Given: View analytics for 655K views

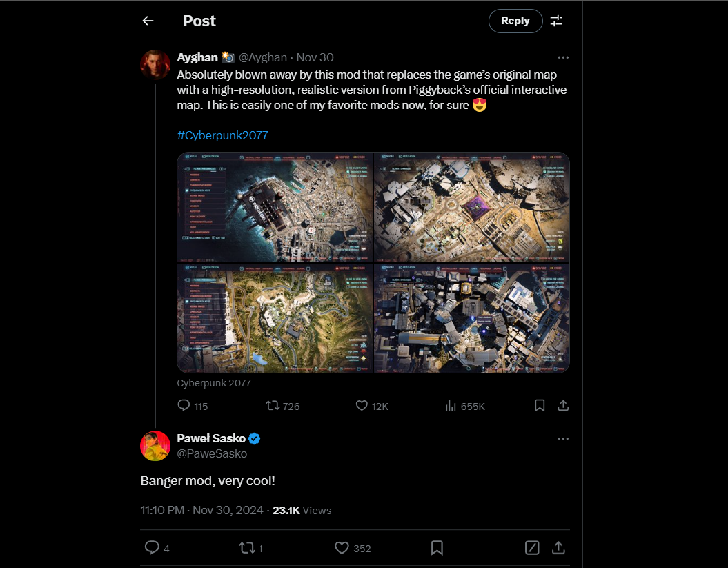Looking at the screenshot, I should point(450,406).
